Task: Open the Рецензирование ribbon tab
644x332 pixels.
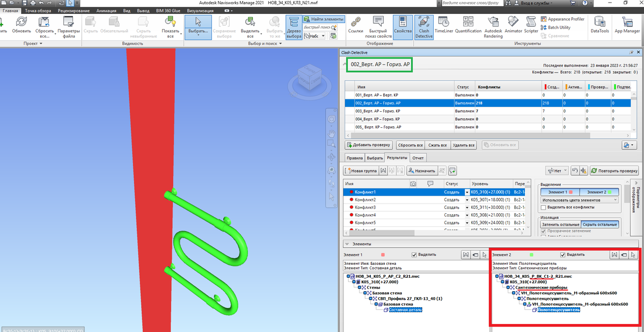Action: pyautogui.click(x=75, y=10)
